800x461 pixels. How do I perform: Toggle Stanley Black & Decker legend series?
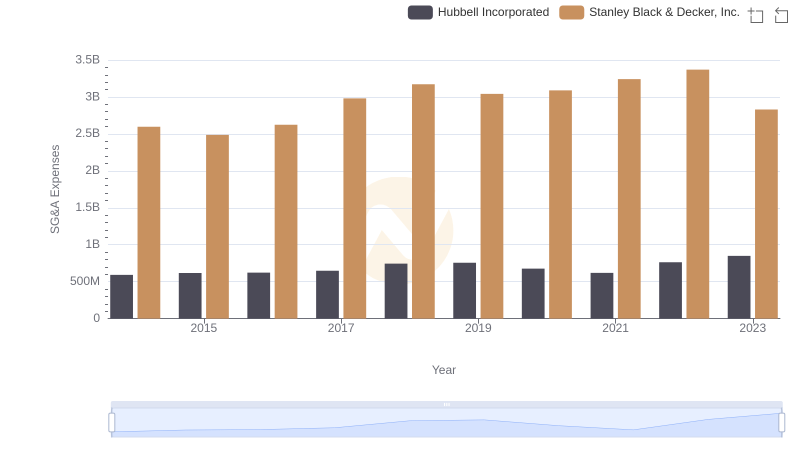[649, 12]
